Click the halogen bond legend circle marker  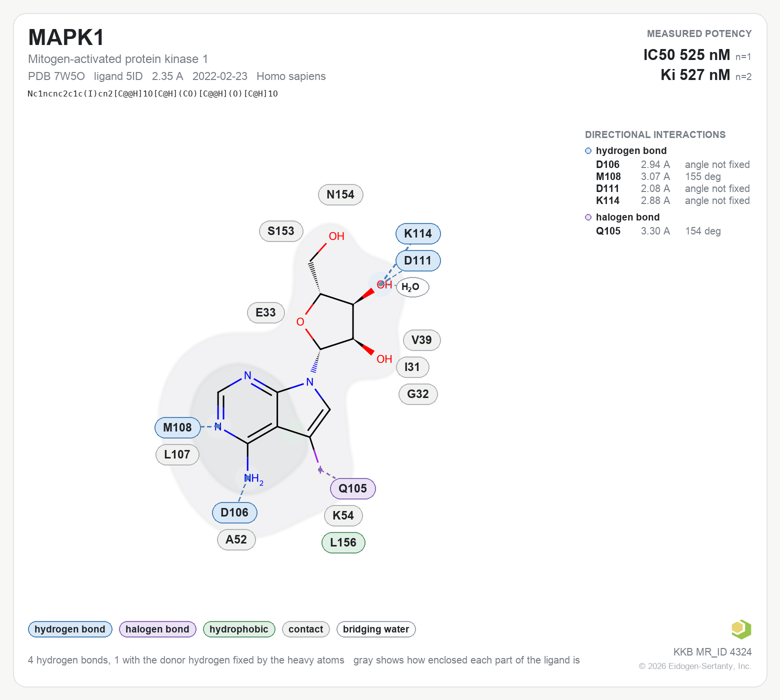tap(588, 217)
